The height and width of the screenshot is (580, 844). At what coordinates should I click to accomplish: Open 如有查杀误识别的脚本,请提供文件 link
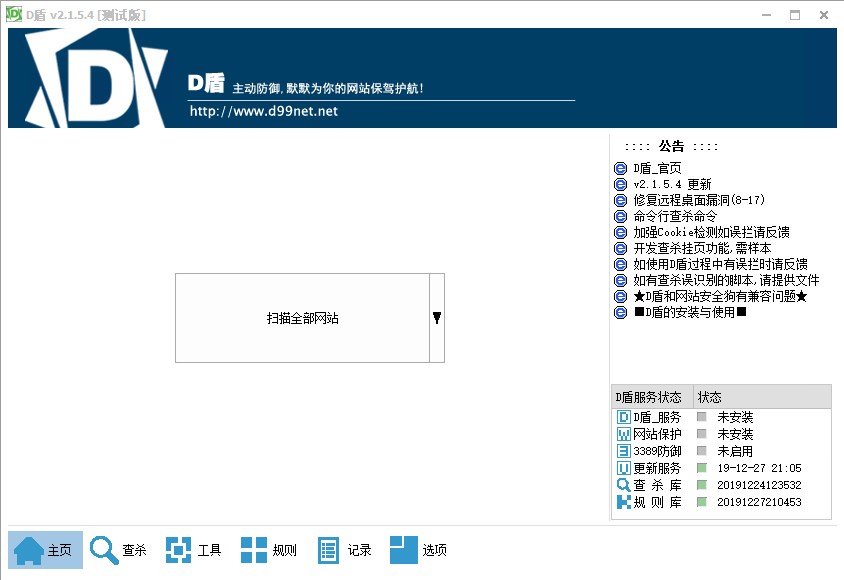coord(726,280)
